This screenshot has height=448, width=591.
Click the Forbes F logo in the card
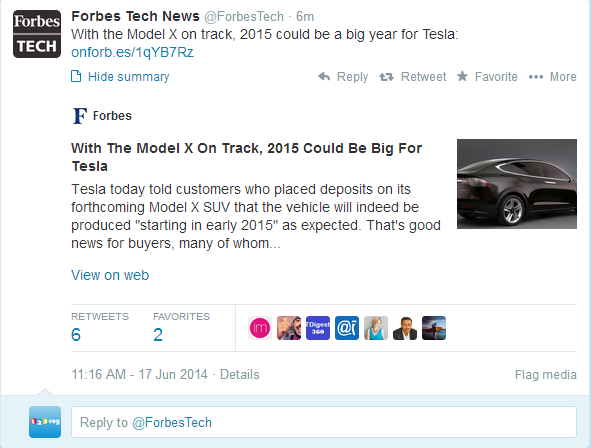80,116
